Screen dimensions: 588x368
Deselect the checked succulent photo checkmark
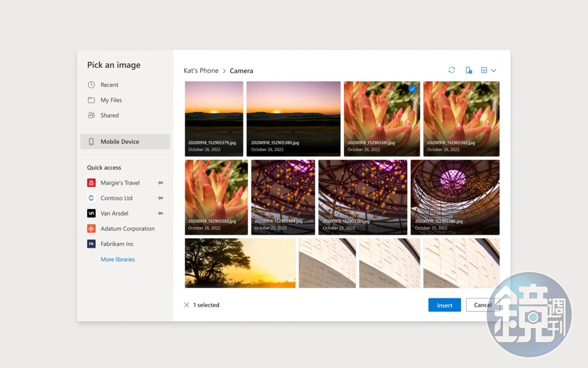tap(412, 89)
